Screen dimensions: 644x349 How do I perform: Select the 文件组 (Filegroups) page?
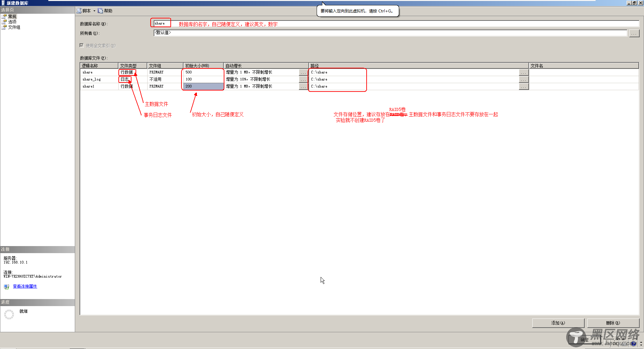pyautogui.click(x=14, y=27)
